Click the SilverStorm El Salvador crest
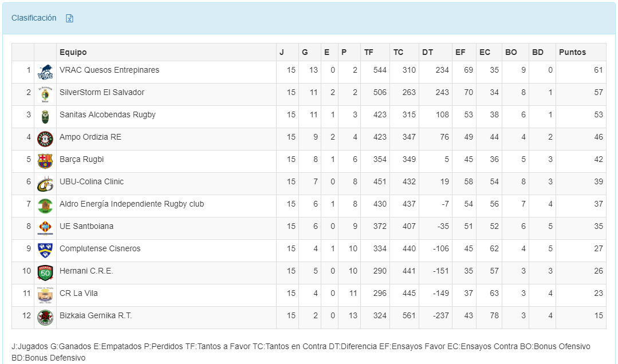 pos(45,94)
